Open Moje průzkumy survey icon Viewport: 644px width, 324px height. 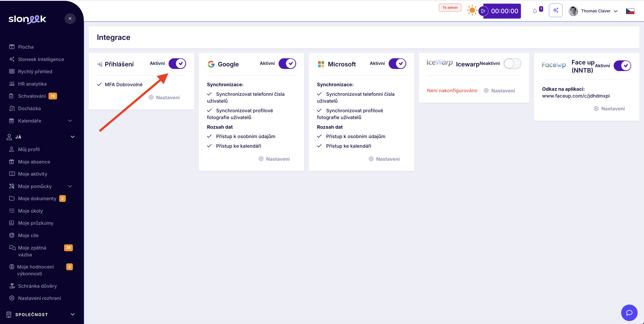point(12,223)
